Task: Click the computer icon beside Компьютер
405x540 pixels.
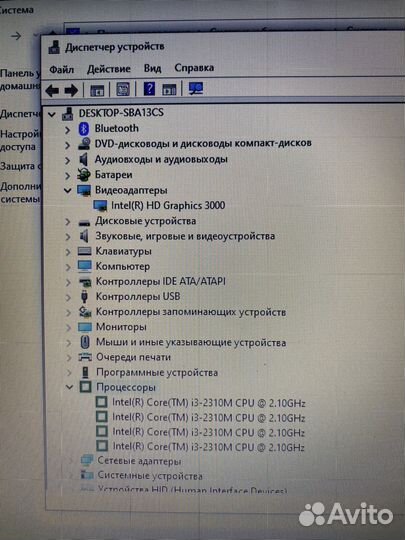Action: pos(84,266)
